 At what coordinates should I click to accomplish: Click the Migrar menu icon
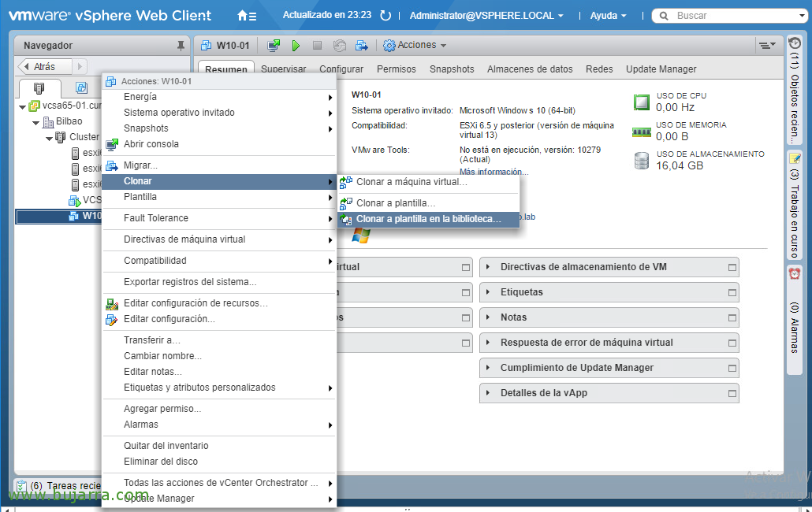coord(112,165)
